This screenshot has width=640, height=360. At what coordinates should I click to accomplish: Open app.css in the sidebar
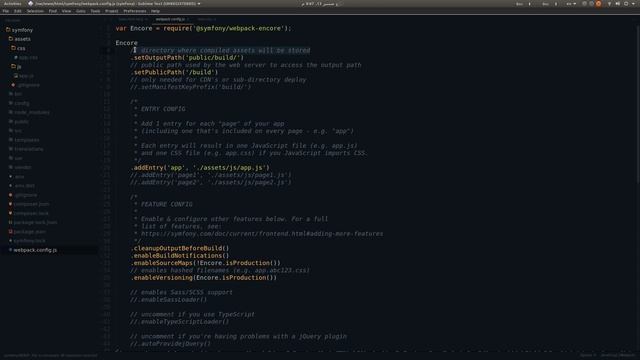[x=28, y=58]
